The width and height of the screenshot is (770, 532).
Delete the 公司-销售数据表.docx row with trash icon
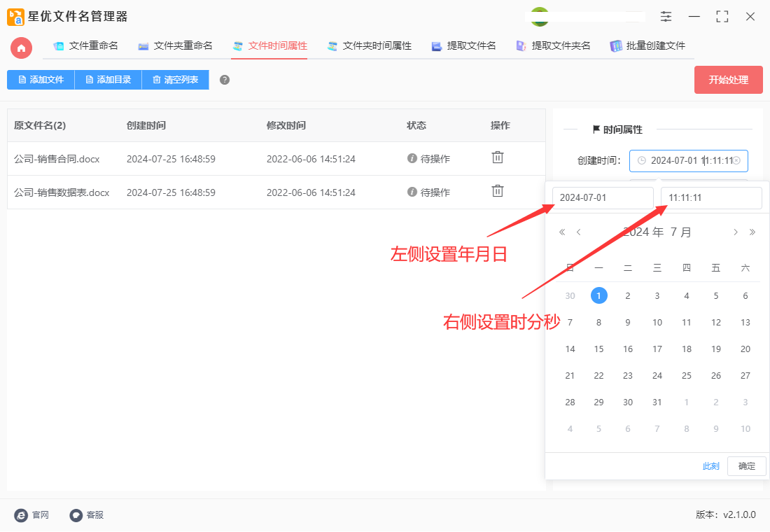pos(498,191)
